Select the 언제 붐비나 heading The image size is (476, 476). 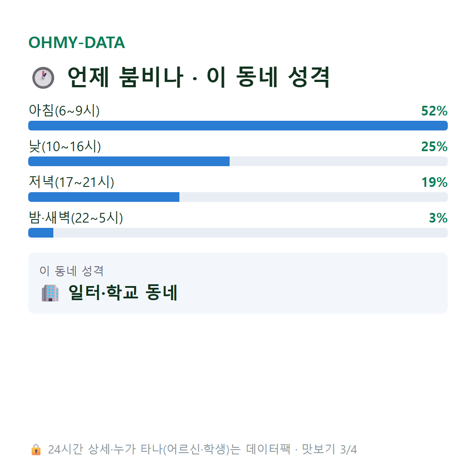tap(198, 78)
